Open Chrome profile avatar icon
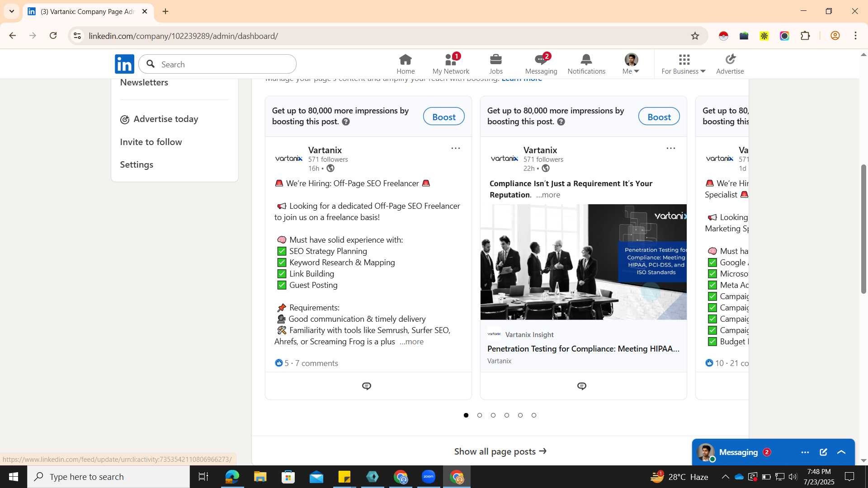The image size is (868, 488). click(835, 36)
